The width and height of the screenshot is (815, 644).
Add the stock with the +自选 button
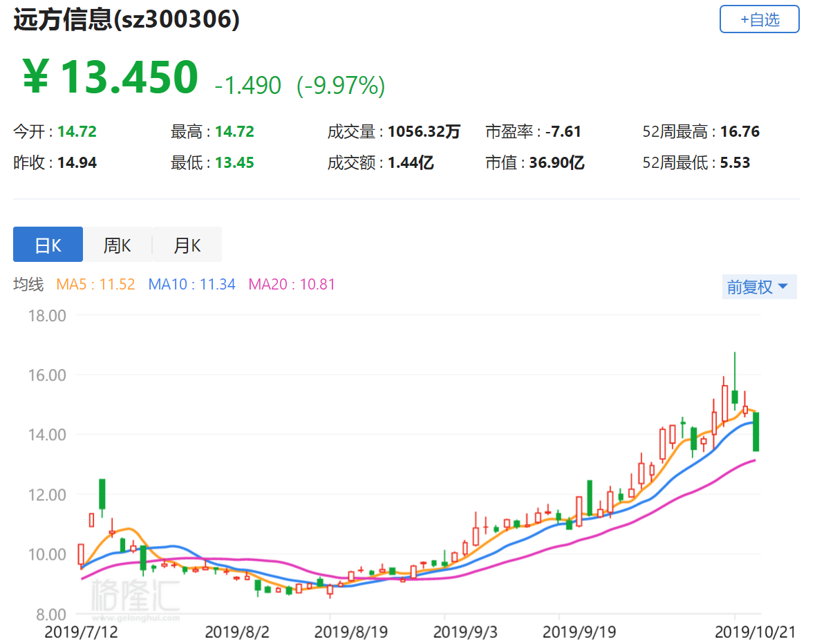coord(759,20)
